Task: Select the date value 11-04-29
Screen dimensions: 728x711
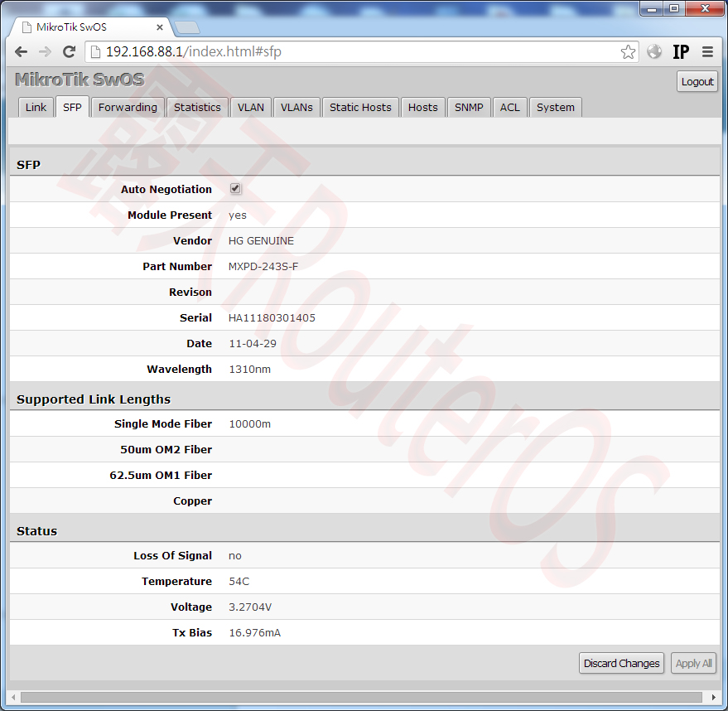Action: click(x=253, y=344)
